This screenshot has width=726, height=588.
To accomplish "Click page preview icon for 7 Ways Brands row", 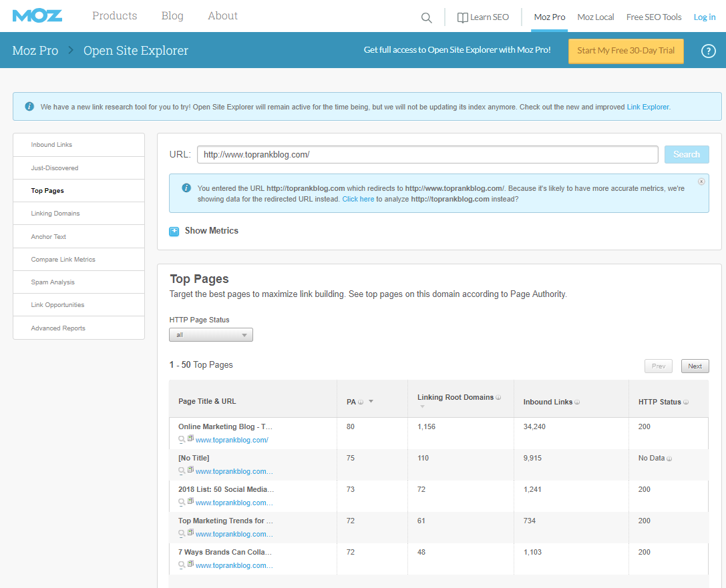I will 190,563.
